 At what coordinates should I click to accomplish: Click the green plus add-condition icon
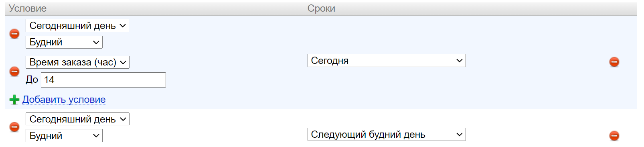(14, 100)
